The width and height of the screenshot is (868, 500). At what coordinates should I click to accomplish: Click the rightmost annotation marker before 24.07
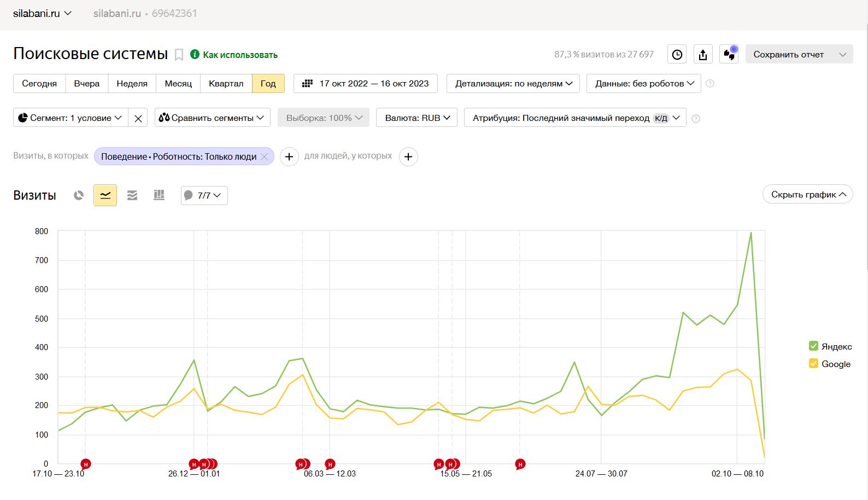coord(520,464)
